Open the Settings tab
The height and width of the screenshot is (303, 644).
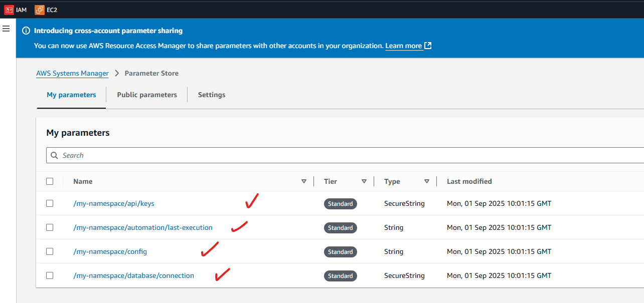coord(212,95)
